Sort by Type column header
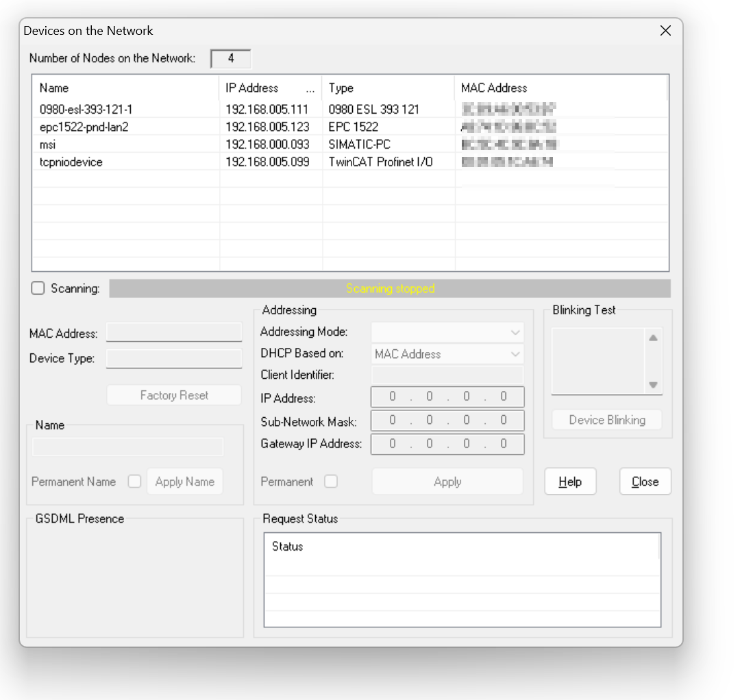The image size is (753, 700). [x=388, y=88]
